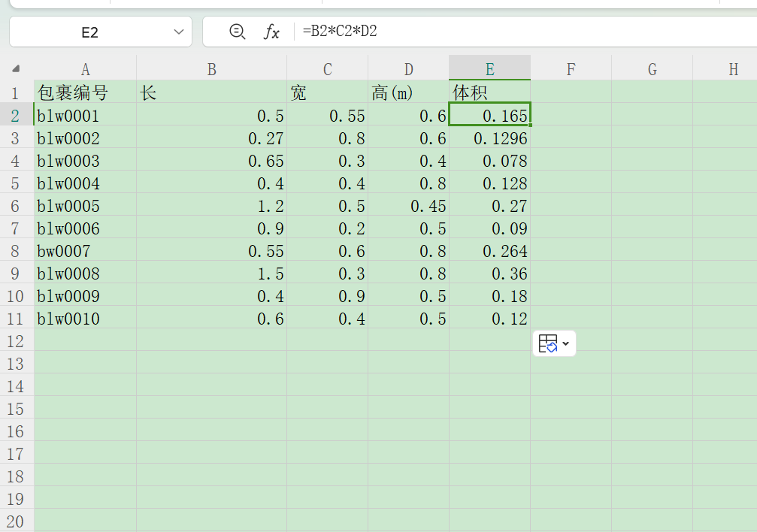
Task: Select volume cell 0.12
Action: [x=489, y=317]
